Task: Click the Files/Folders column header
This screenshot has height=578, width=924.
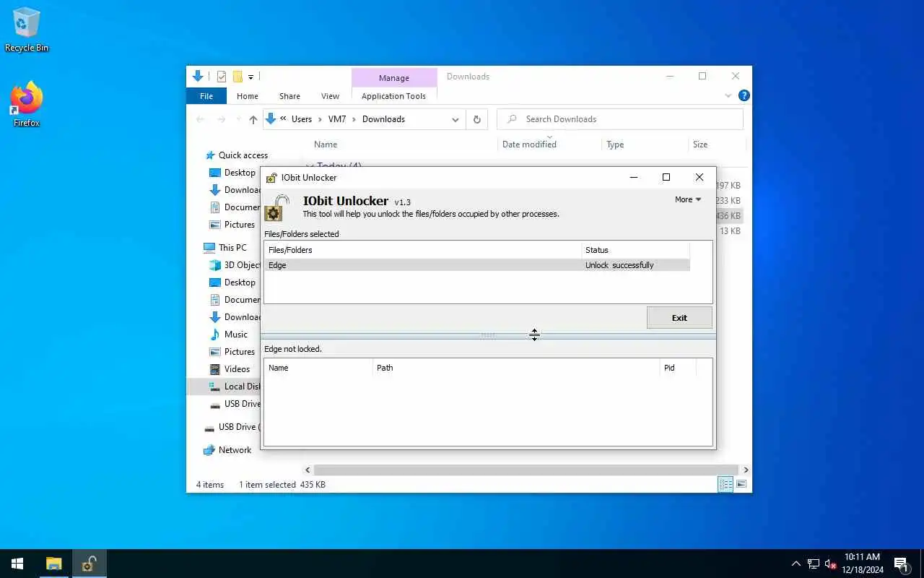Action: tap(423, 250)
